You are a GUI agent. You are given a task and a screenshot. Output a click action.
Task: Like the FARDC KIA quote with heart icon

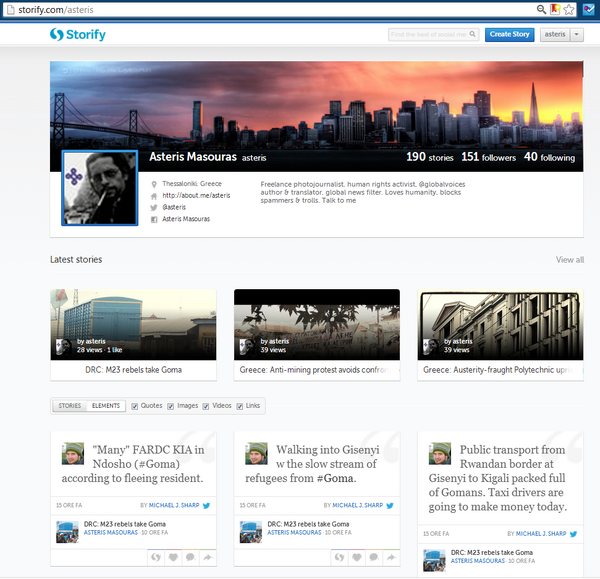coord(173,557)
